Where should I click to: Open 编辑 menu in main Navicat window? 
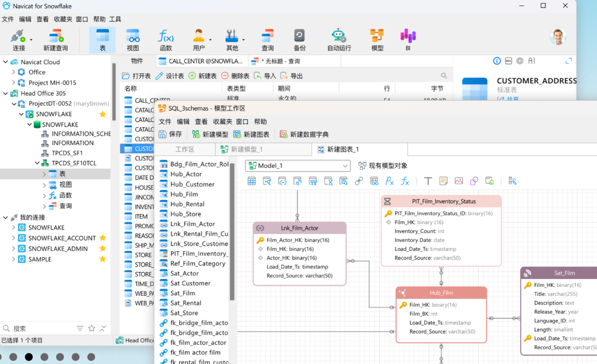click(x=25, y=19)
